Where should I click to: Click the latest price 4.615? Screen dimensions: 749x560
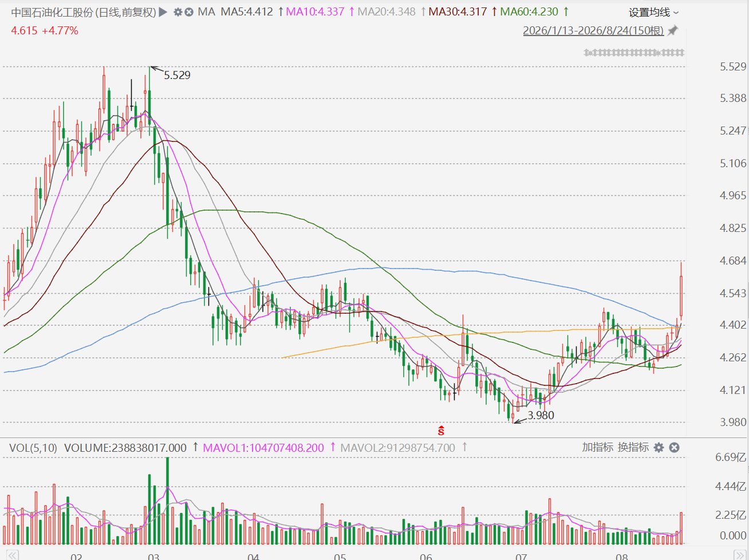[24, 30]
